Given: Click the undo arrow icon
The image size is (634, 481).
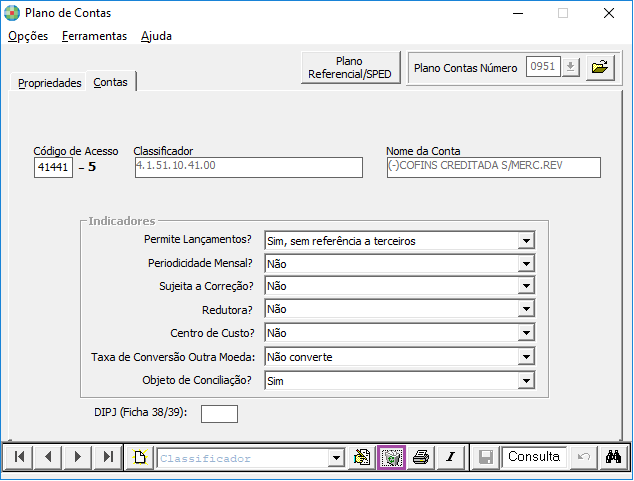Looking at the screenshot, I should click(583, 457).
